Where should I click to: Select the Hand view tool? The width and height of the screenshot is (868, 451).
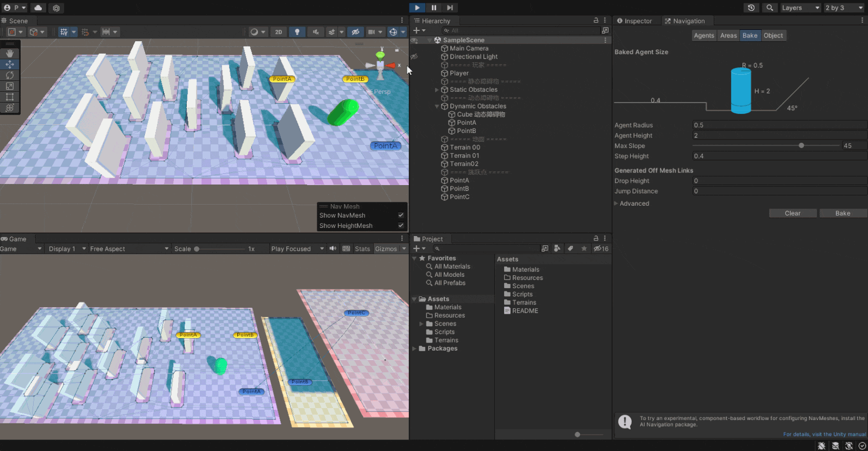pyautogui.click(x=10, y=53)
